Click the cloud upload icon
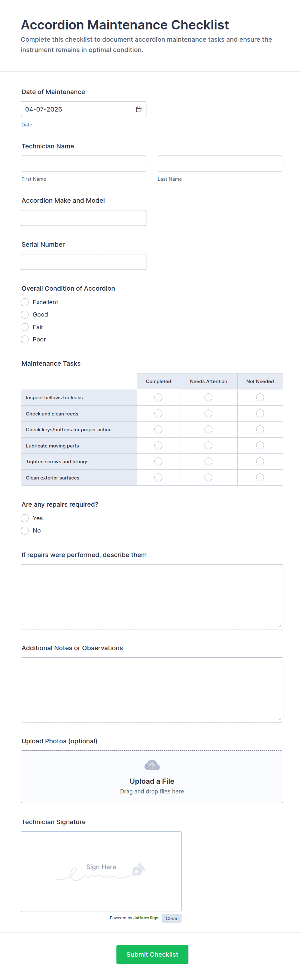The width and height of the screenshot is (301, 980). (152, 765)
